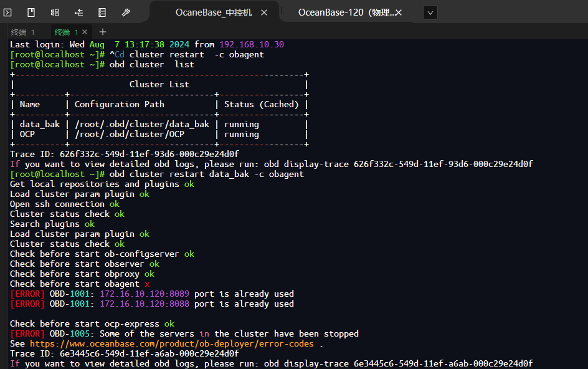The height and width of the screenshot is (369, 588).
Task: Click the 'Search plugins' output line
Action: click(52, 224)
